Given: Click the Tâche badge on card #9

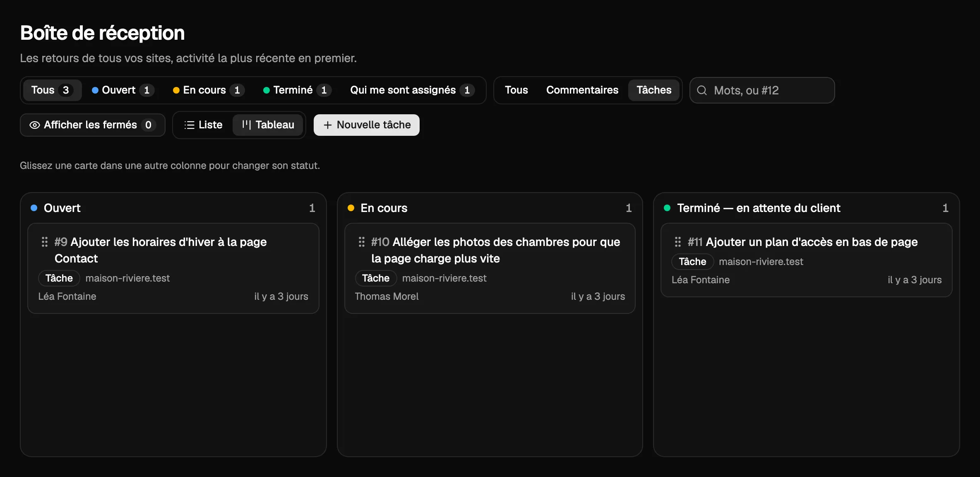Looking at the screenshot, I should 59,278.
